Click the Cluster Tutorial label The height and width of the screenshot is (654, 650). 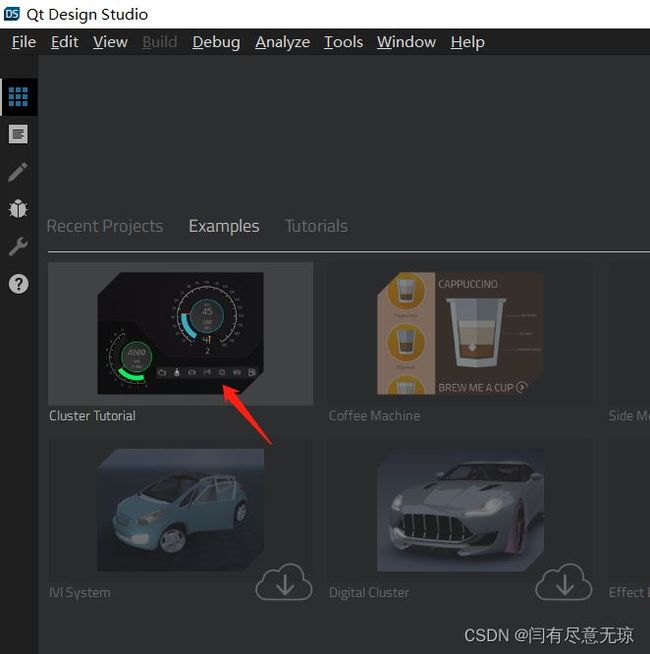pyautogui.click(x=92, y=416)
